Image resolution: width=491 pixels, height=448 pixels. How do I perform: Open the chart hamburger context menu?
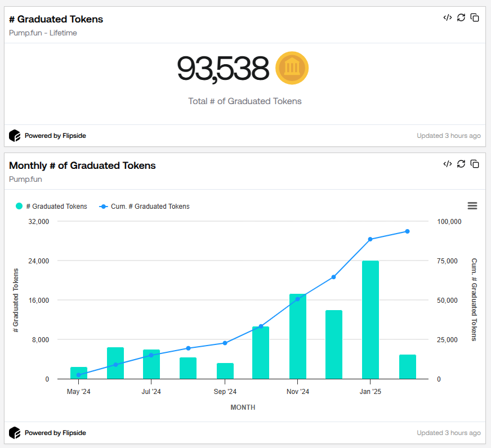tap(472, 206)
